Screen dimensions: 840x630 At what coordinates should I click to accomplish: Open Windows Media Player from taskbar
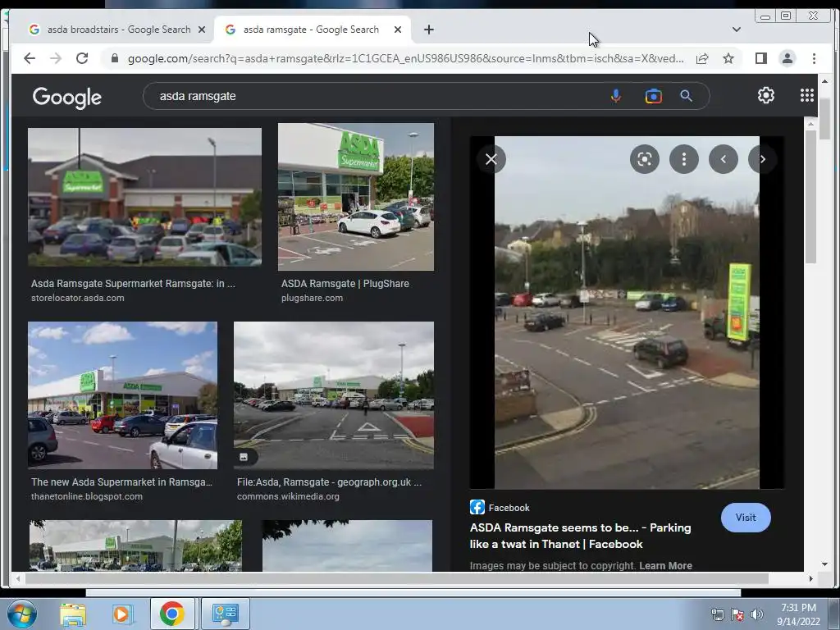[121, 614]
